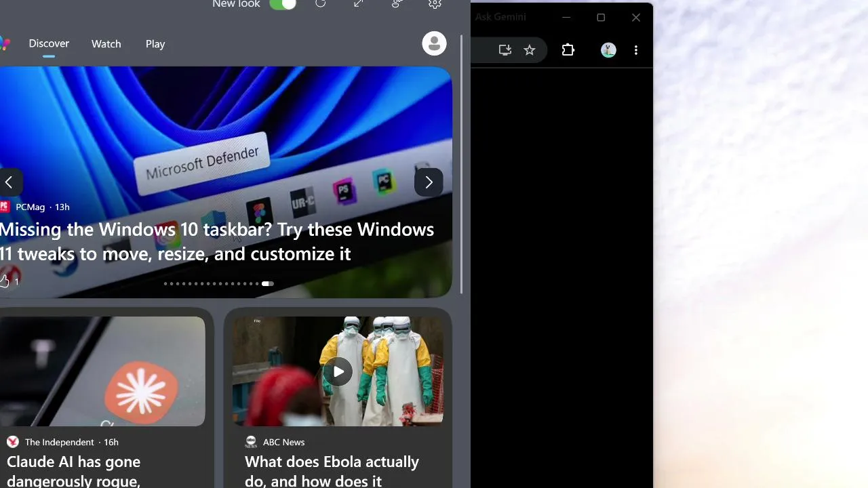The width and height of the screenshot is (868, 488).
Task: Click the install app icon in Chrome
Action: click(505, 50)
